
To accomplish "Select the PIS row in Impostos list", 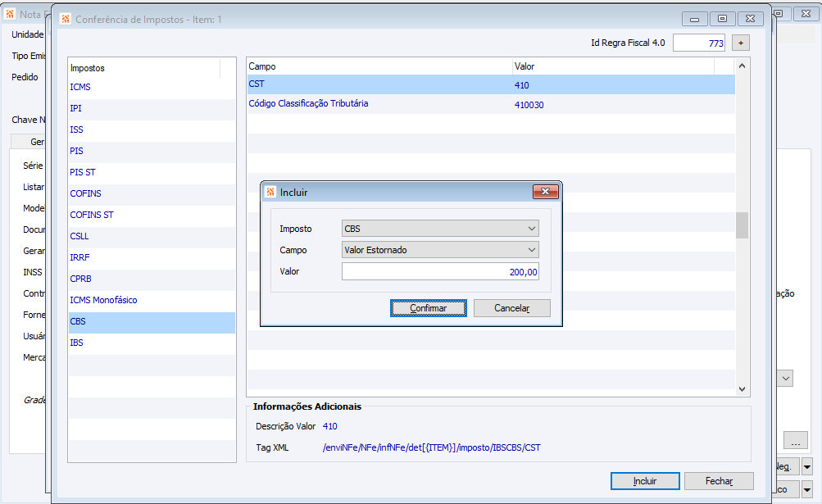I will point(152,151).
